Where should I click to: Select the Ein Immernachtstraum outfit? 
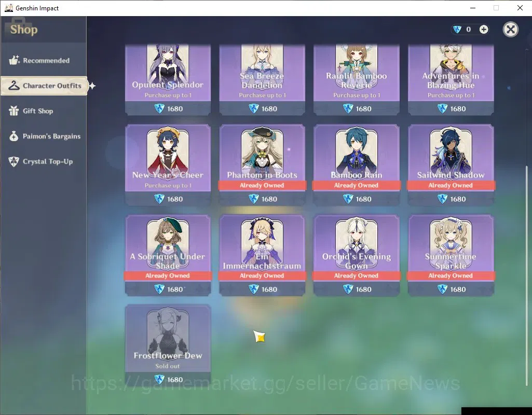pyautogui.click(x=262, y=255)
